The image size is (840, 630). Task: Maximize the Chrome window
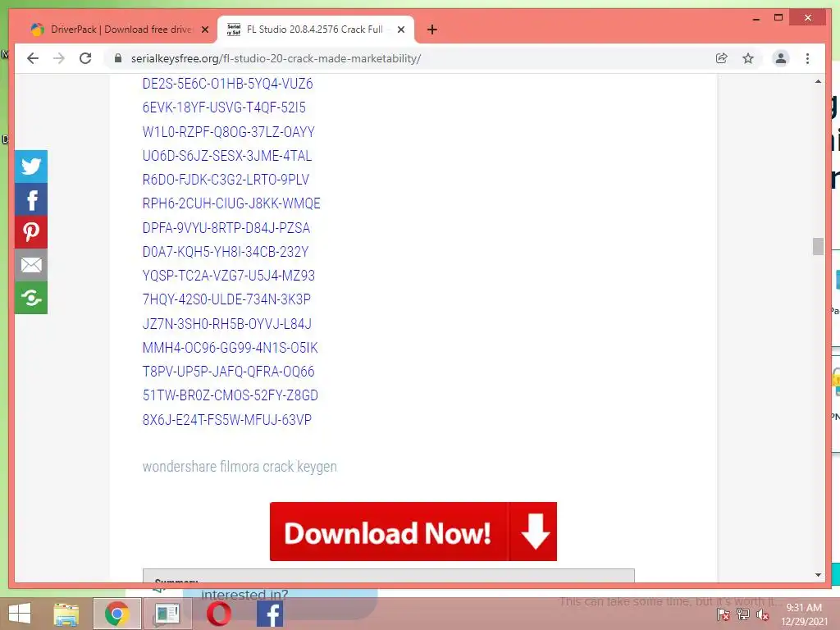778,18
